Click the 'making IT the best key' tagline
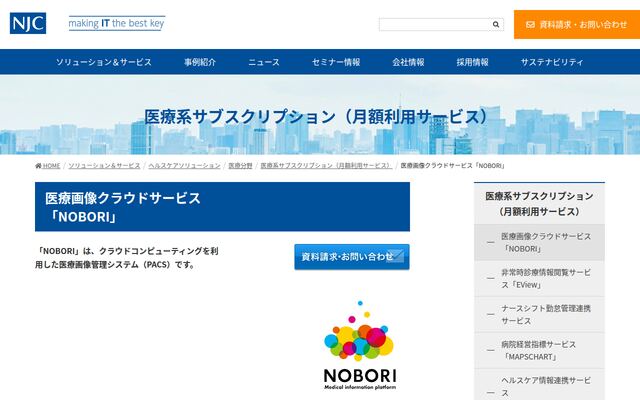This screenshot has height=400, width=640. click(117, 23)
